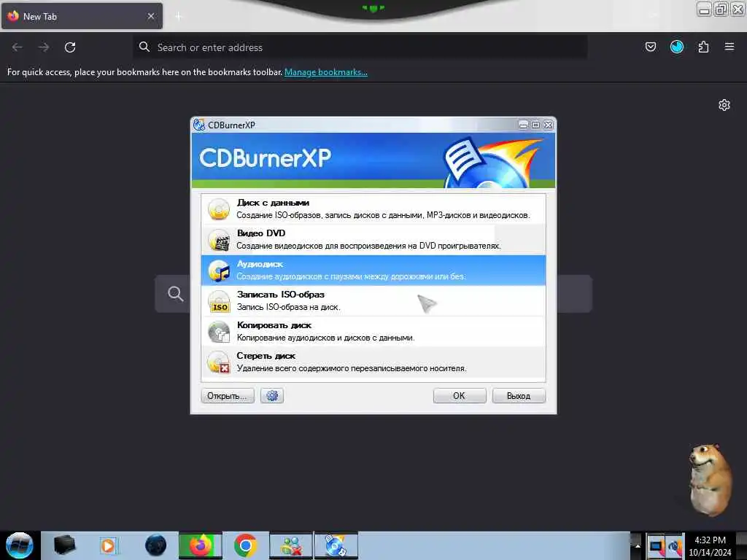Open Firefox extensions puzzle icon
Viewport: 747px width, 560px height.
click(703, 47)
